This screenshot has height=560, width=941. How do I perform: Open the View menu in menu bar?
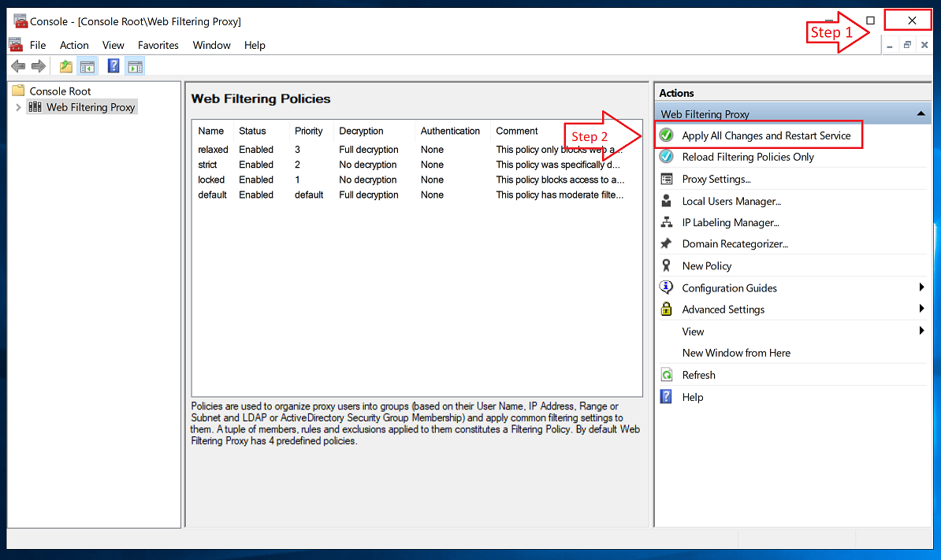click(x=113, y=45)
